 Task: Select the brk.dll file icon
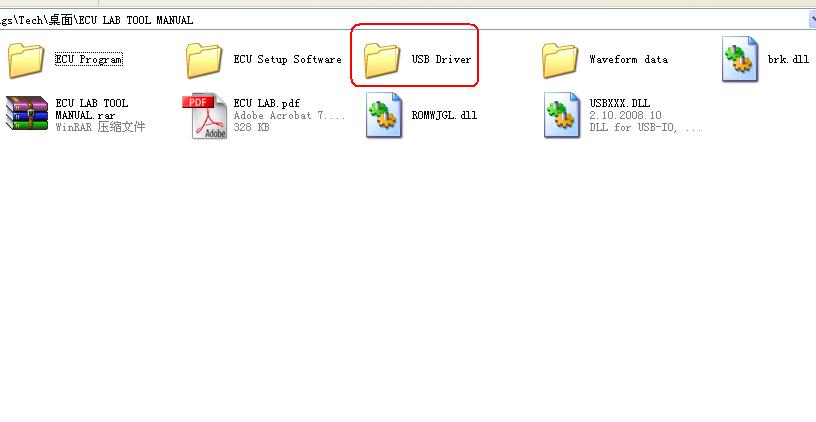pos(740,59)
